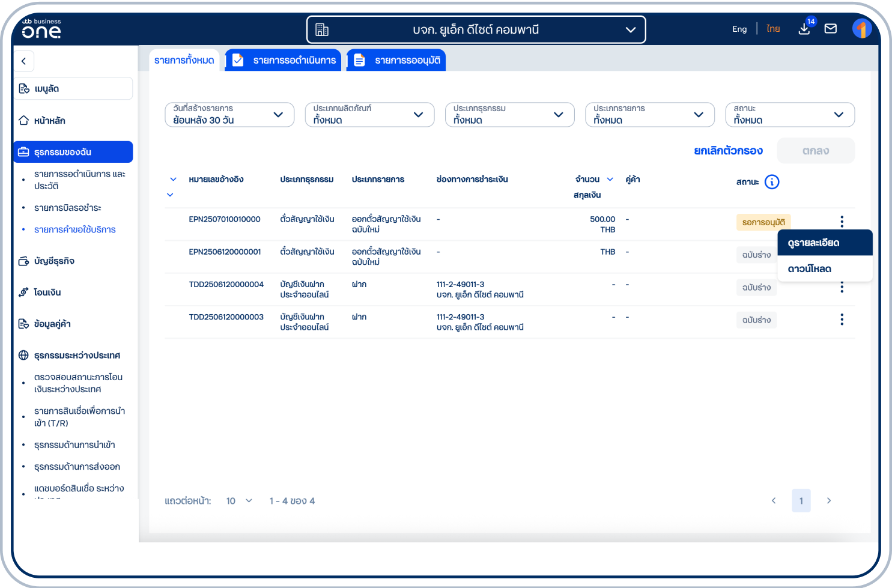Click ช่องทางการชำระเงิน column header
The width and height of the screenshot is (892, 588).
[x=472, y=179]
